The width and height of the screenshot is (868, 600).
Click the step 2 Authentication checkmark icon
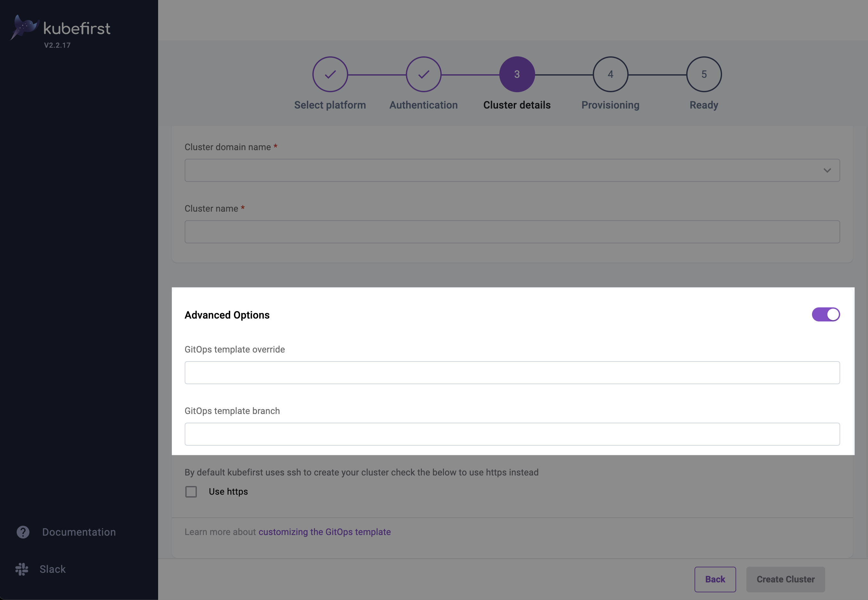pos(423,74)
